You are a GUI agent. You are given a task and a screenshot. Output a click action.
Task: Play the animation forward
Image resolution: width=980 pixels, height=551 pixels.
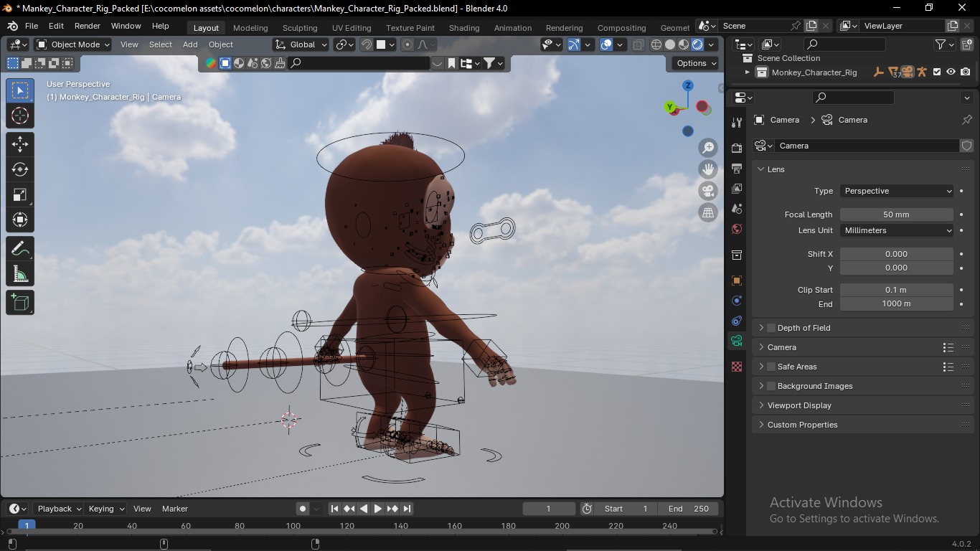point(378,509)
